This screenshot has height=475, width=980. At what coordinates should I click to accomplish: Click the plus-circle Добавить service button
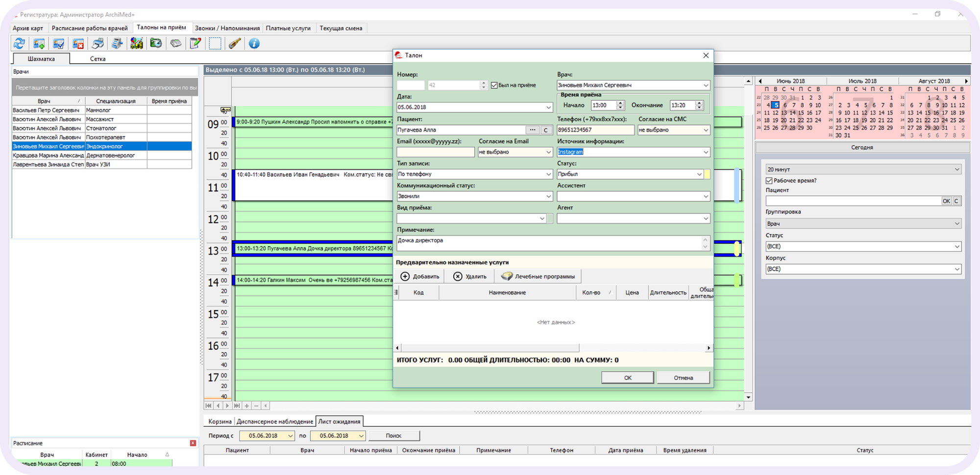tap(420, 276)
